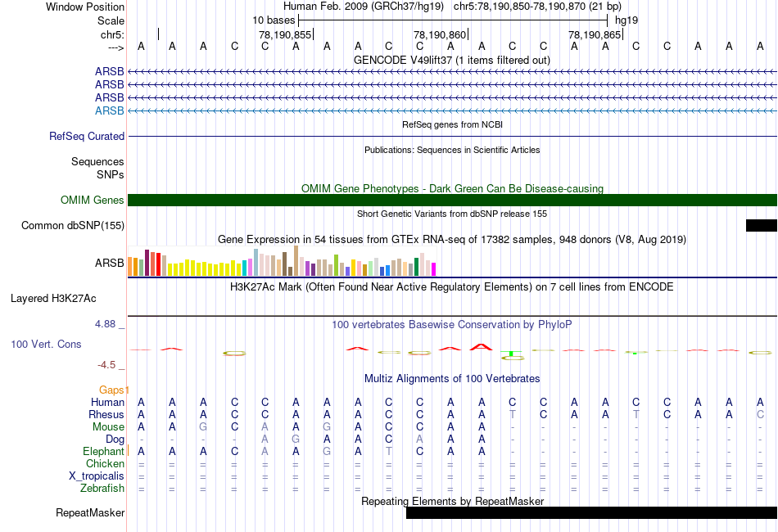
Task: Click the black RepeatMasker element bar
Action: click(591, 512)
